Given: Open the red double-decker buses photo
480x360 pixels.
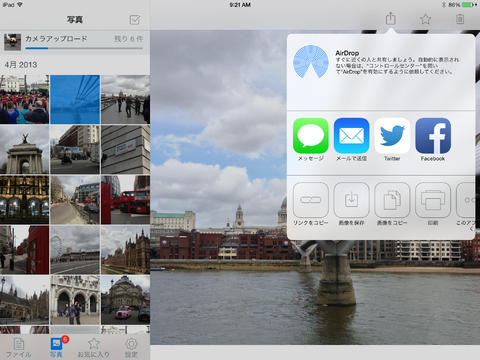Looking at the screenshot, I should [x=126, y=200].
